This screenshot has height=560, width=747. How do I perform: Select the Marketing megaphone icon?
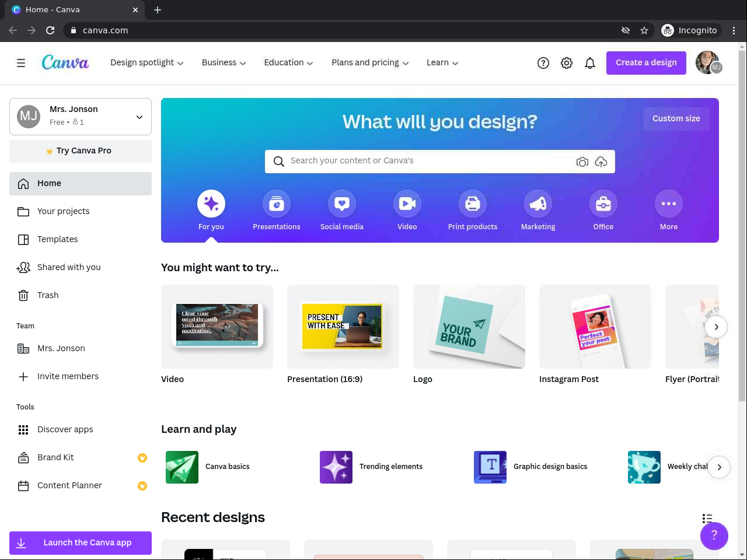point(538,204)
